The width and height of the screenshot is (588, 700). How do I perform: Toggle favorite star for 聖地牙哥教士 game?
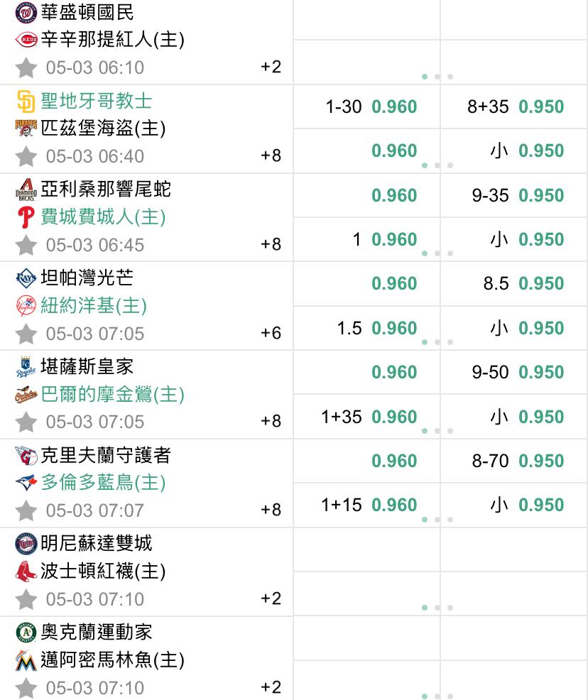(26, 157)
